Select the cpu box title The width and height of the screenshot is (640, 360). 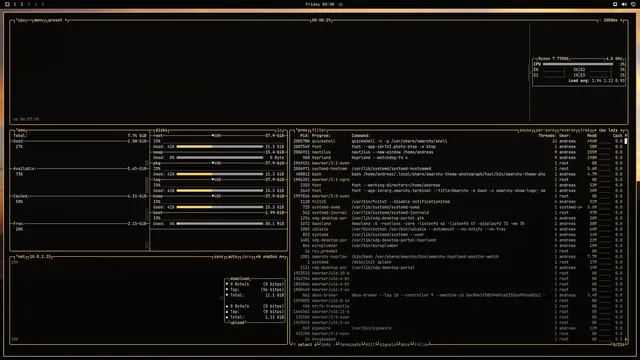(21, 20)
